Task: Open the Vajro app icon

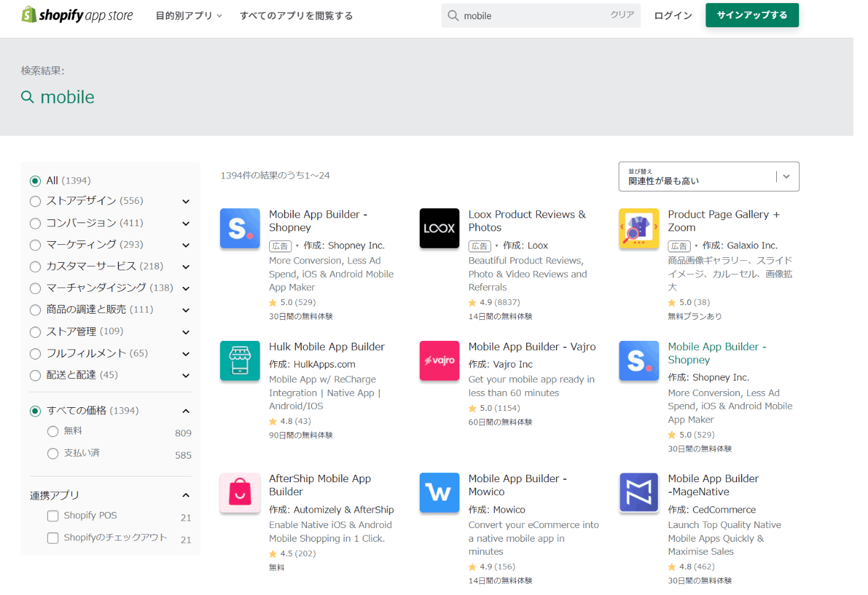Action: [439, 361]
